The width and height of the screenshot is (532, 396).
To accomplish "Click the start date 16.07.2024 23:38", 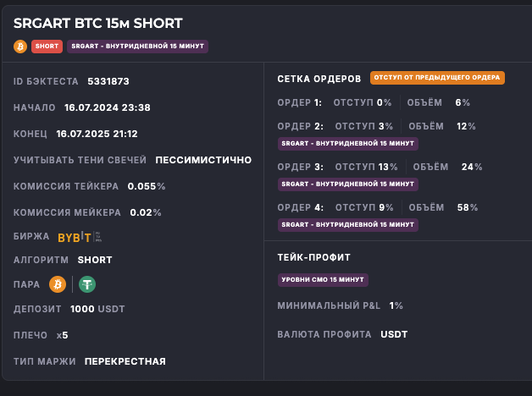I will [x=106, y=107].
